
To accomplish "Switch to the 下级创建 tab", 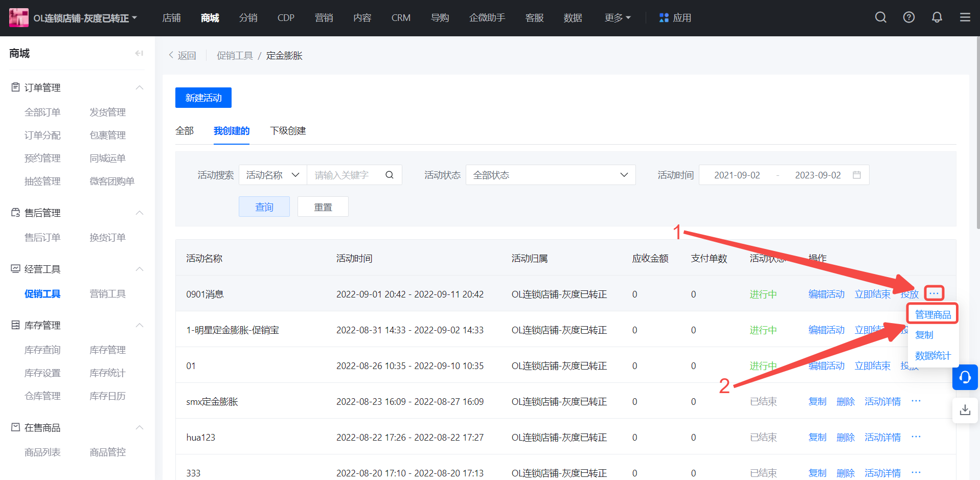I will click(288, 131).
